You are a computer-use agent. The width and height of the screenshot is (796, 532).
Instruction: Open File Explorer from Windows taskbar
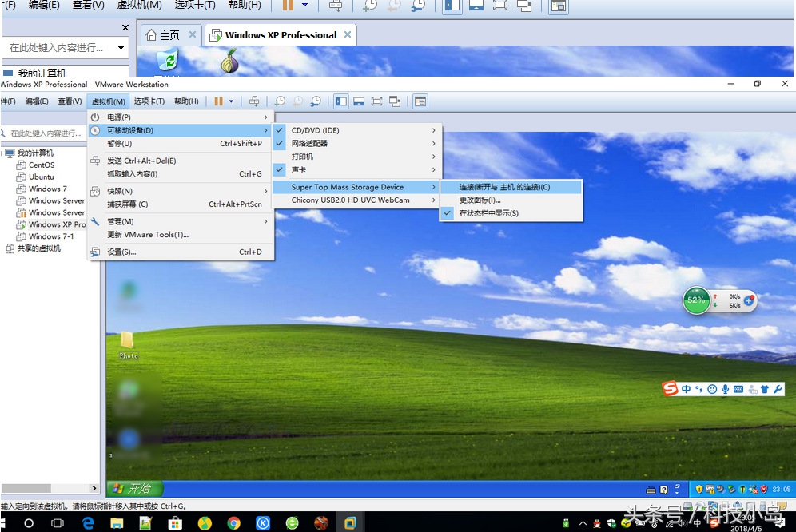[x=117, y=523]
